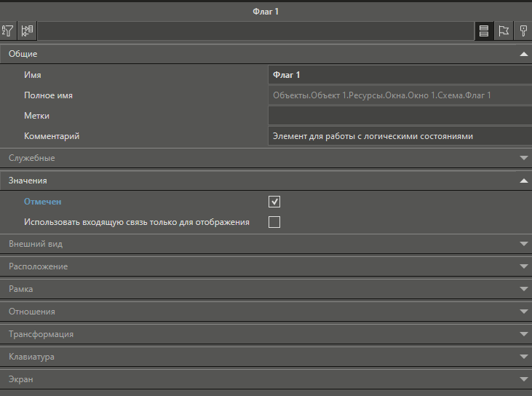The width and height of the screenshot is (532, 396).
Task: Collapse the Значения section
Action: click(x=523, y=180)
